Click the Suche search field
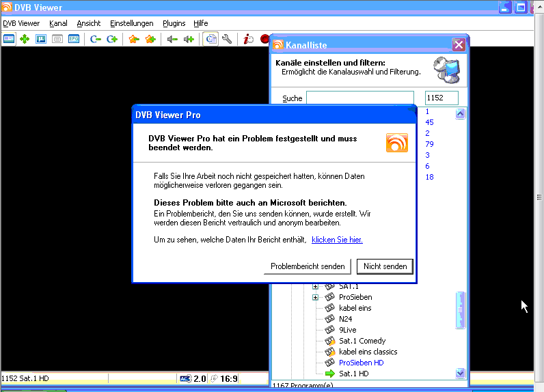Screen dimensions: 544x392 [x=360, y=98]
